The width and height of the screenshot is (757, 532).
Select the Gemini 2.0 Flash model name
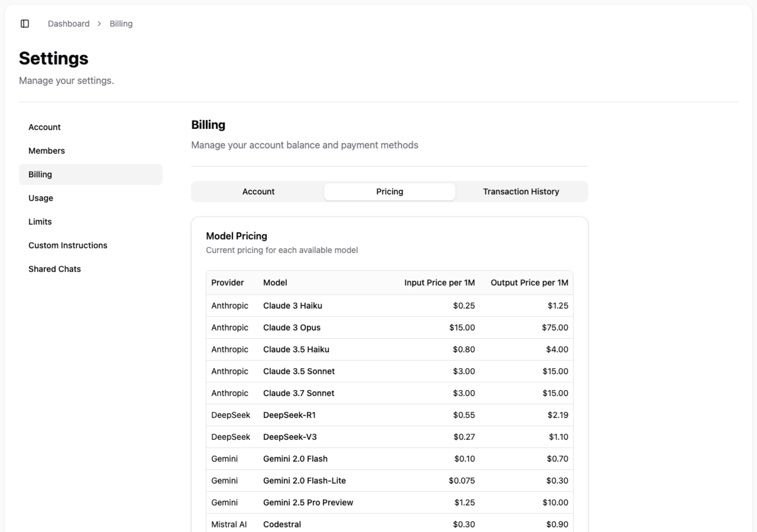click(x=295, y=459)
